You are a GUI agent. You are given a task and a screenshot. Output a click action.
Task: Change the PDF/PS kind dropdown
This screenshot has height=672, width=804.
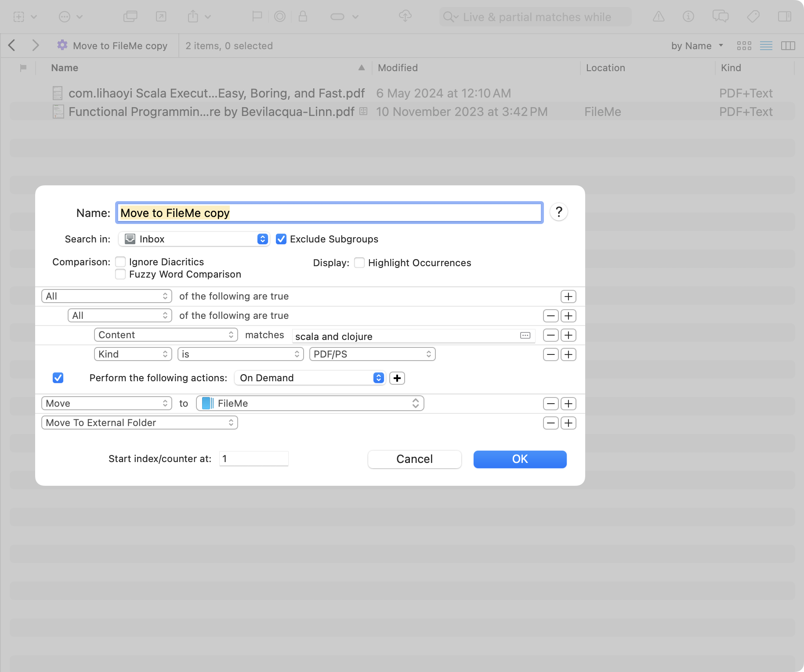click(x=372, y=354)
